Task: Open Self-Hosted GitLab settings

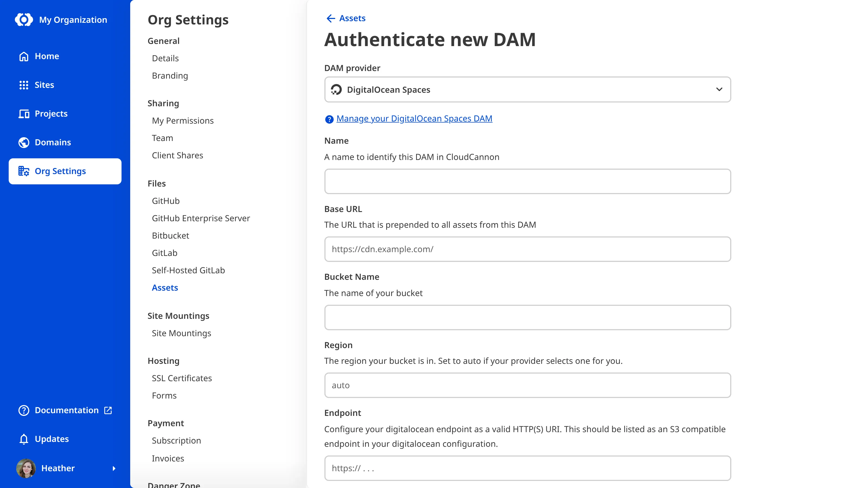Action: (188, 270)
